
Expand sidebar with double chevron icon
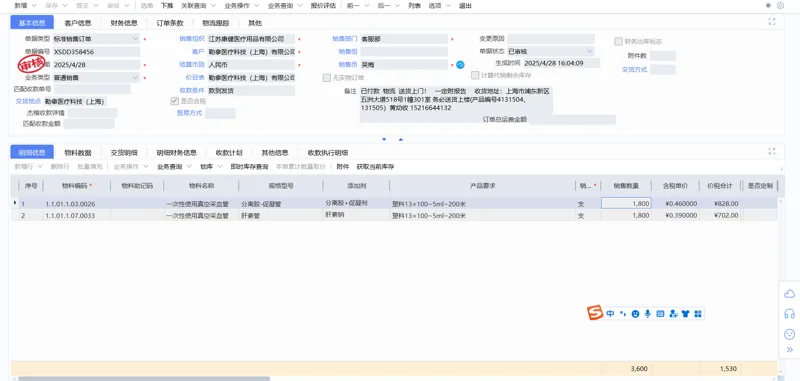click(790, 350)
